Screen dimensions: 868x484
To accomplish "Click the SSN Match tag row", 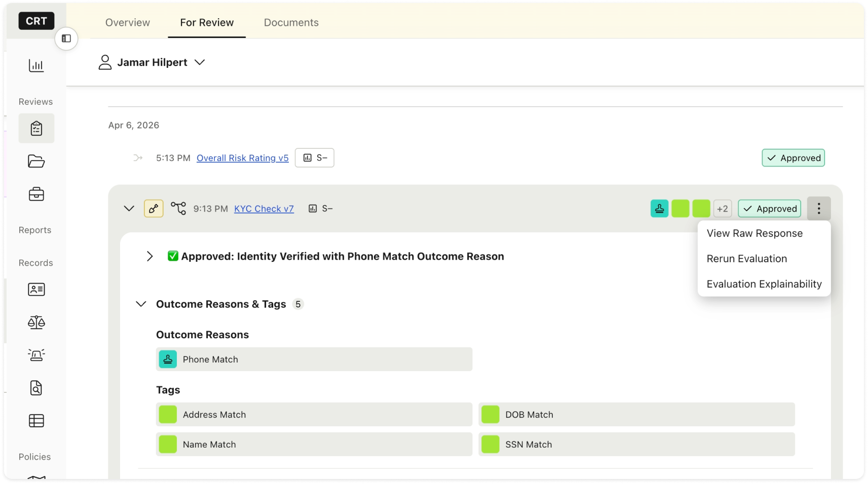I will 636,445.
